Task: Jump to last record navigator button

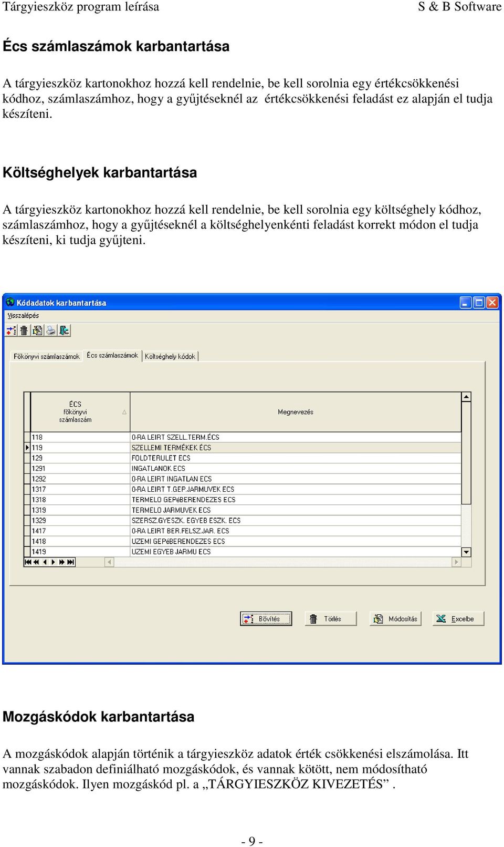Action: (71, 562)
